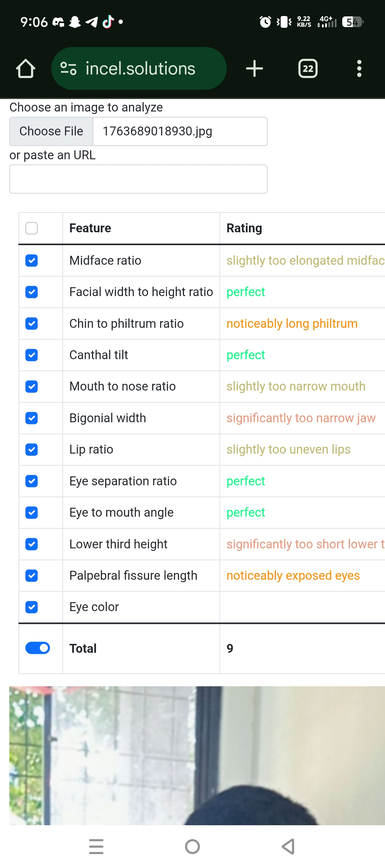
Task: Open recent apps with three-line nav button
Action: coord(96,847)
